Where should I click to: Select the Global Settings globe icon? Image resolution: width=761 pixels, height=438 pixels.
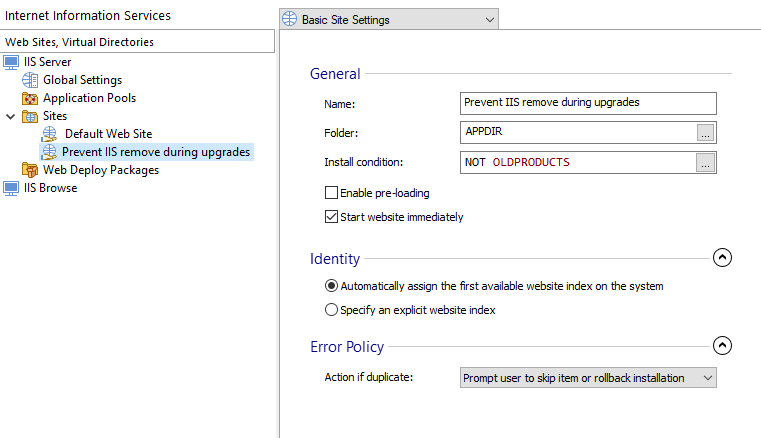tap(30, 80)
